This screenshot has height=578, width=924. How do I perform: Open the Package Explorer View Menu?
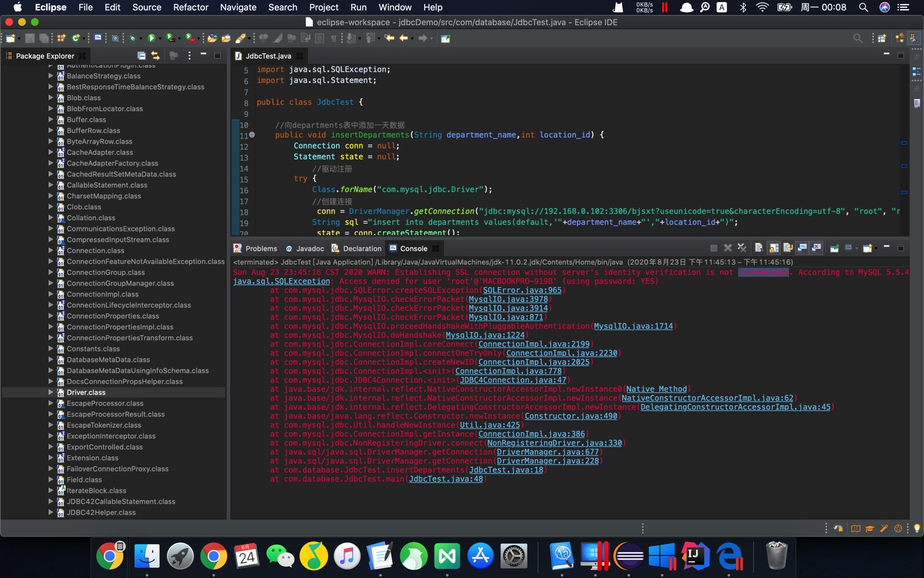tap(189, 56)
